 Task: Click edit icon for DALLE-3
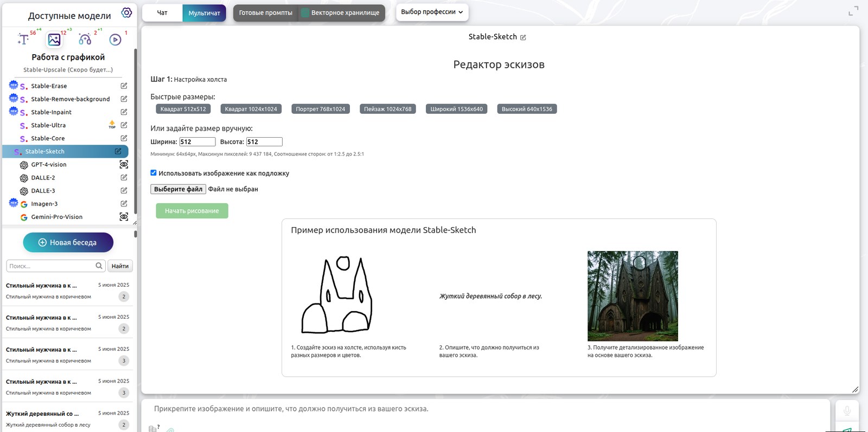point(124,190)
